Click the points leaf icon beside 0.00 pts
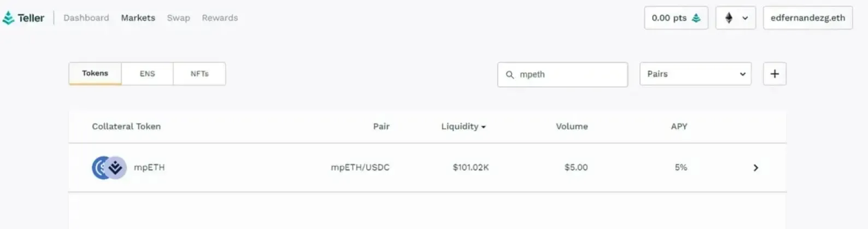868x229 pixels. (696, 18)
